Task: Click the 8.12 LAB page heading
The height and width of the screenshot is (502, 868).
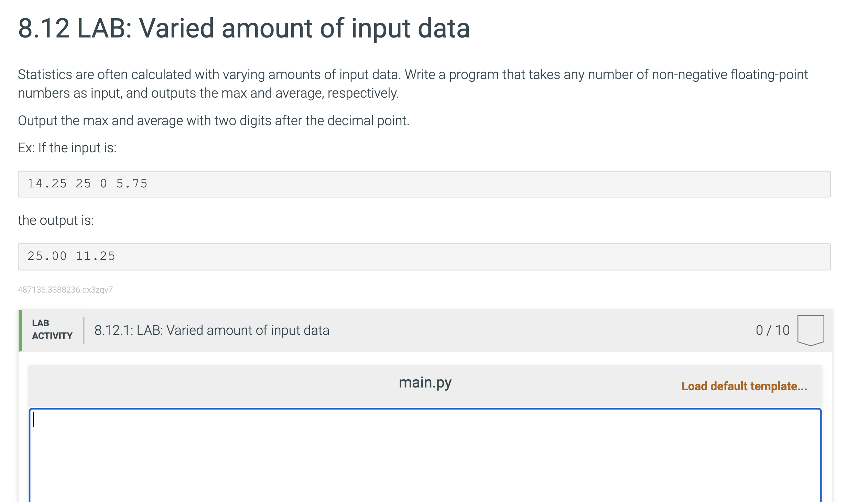Action: pos(243,28)
